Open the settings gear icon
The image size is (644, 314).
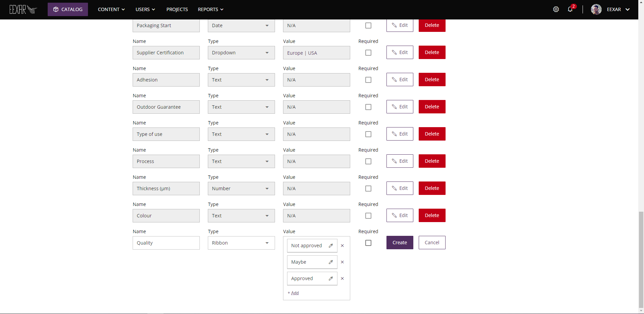pos(556,9)
